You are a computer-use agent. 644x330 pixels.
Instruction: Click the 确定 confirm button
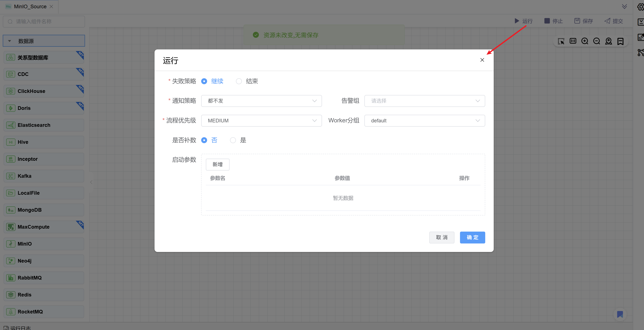pos(472,238)
